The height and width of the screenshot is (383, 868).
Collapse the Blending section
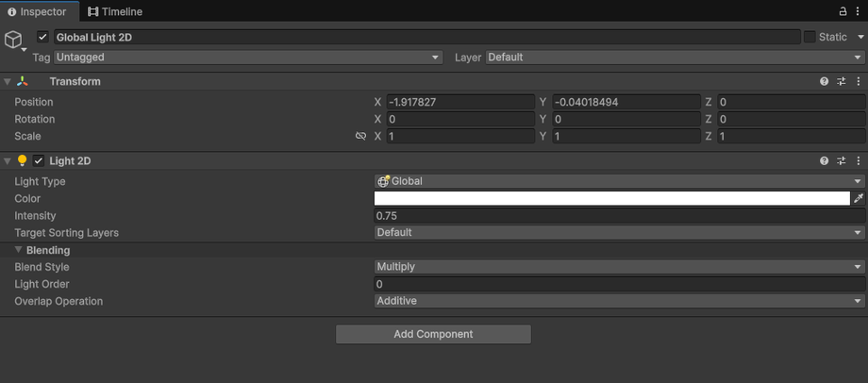(19, 250)
